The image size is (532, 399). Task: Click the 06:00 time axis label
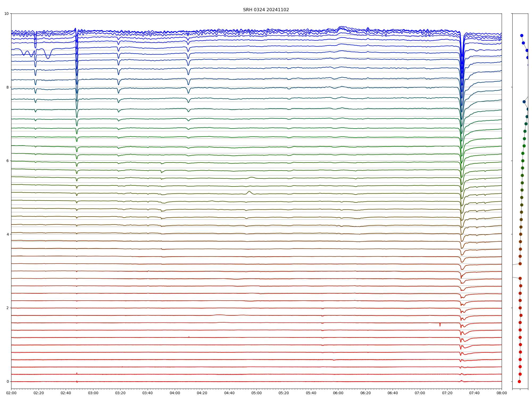pos(338,393)
